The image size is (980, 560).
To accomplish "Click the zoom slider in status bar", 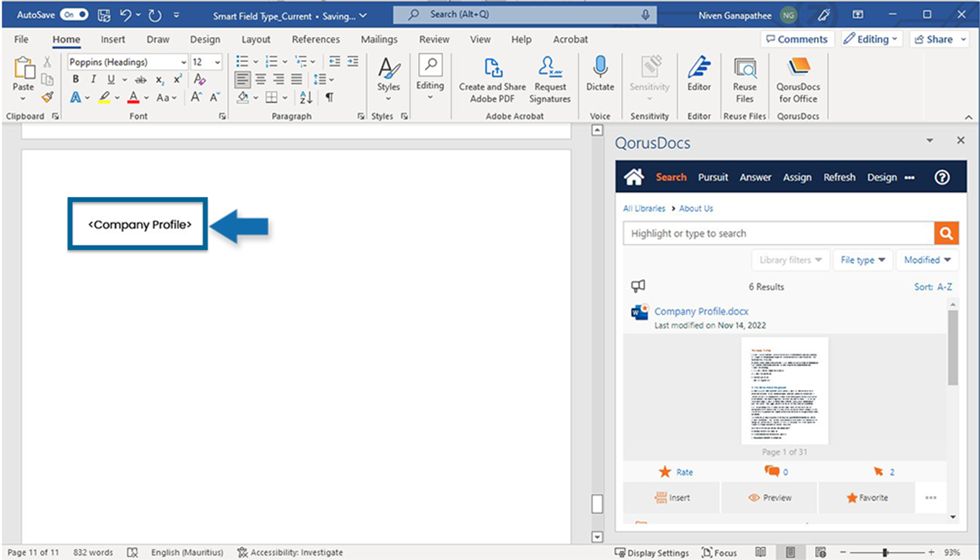I will click(885, 552).
